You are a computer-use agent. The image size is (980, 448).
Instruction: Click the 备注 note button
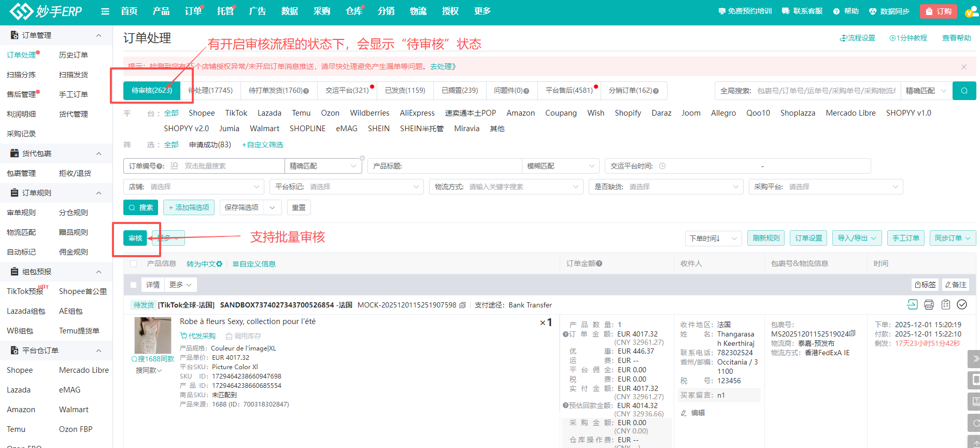(956, 285)
